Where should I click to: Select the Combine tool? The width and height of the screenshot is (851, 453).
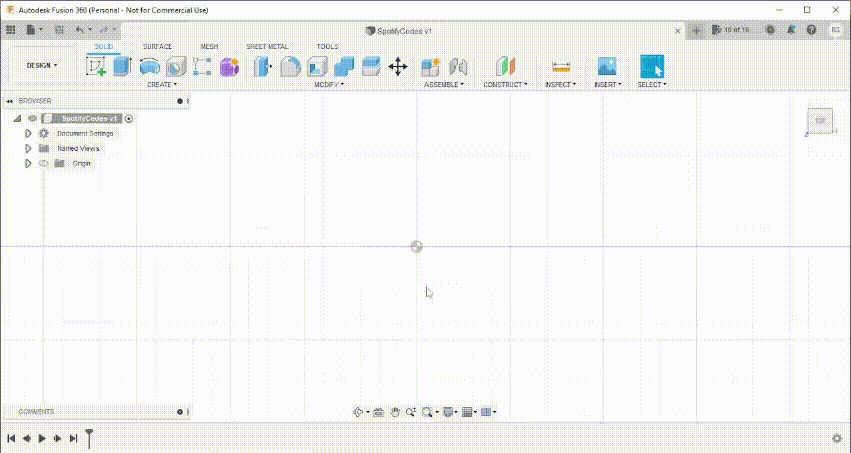pos(344,67)
